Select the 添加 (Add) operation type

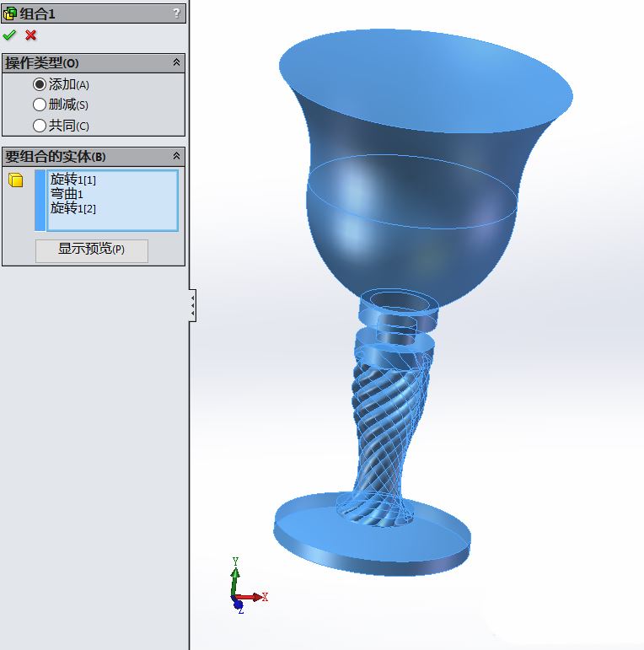tap(39, 84)
